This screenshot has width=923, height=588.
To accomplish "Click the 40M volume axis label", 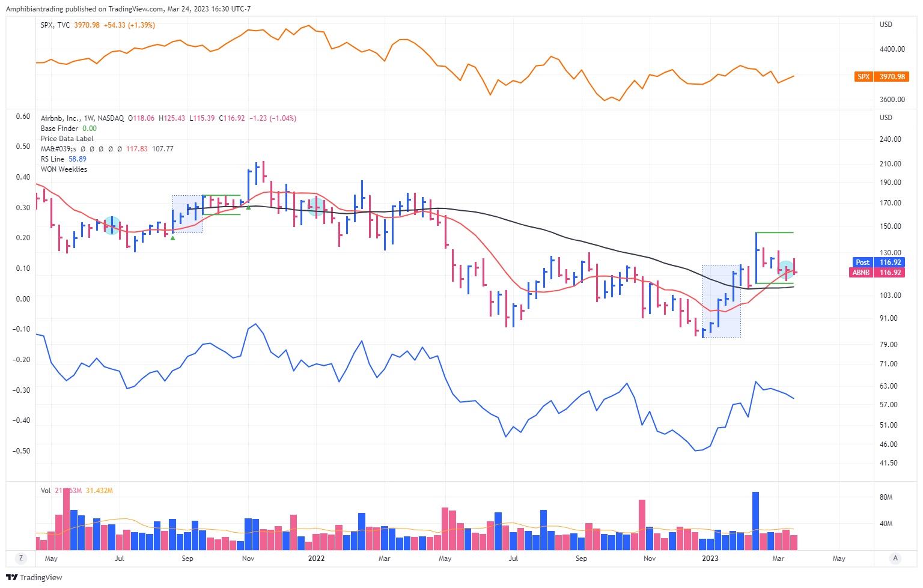I will click(886, 524).
